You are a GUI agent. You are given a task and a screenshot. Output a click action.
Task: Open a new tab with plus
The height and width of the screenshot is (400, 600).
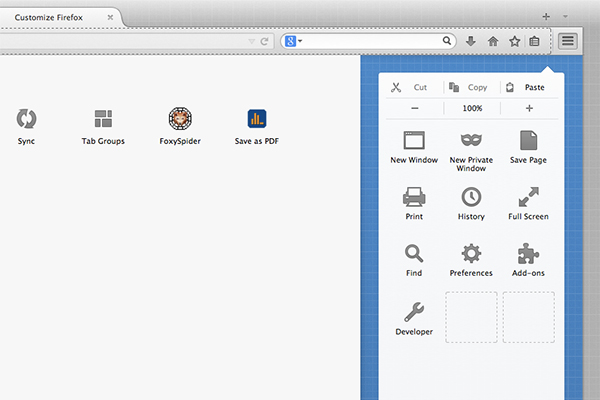(546, 16)
